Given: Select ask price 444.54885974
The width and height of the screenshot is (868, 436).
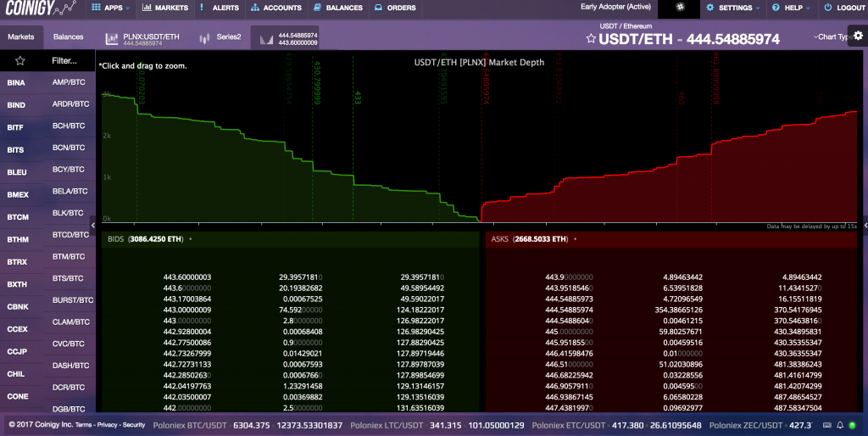Looking at the screenshot, I should (569, 310).
